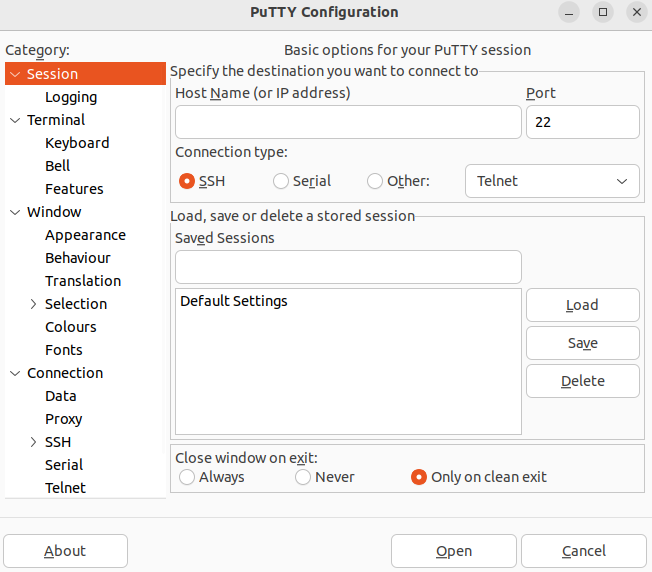Select the Serial connection type radio button

(x=281, y=181)
